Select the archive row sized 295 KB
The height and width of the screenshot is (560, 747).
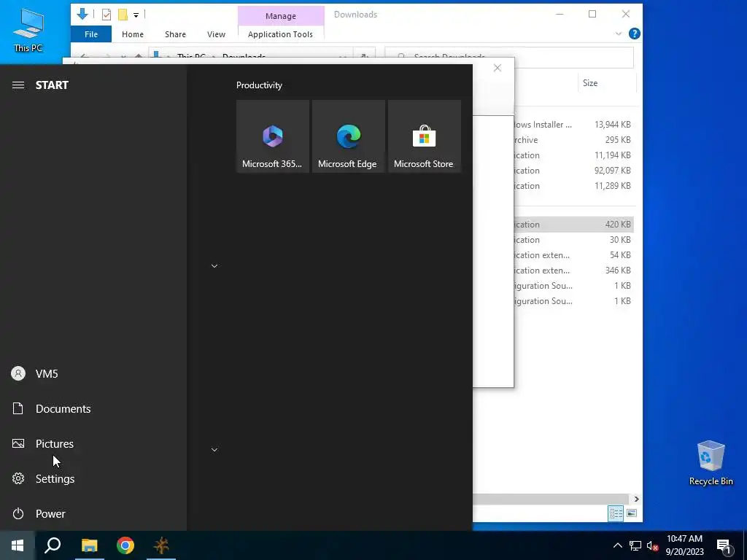[573, 139]
